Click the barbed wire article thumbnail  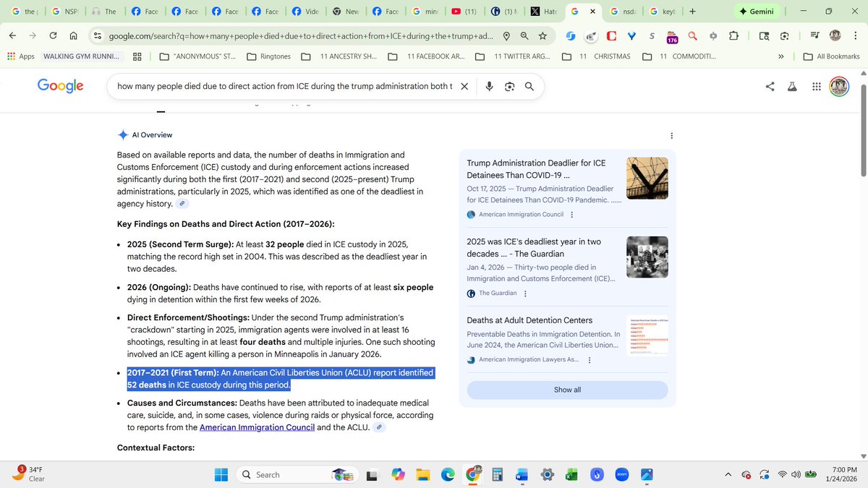click(647, 178)
